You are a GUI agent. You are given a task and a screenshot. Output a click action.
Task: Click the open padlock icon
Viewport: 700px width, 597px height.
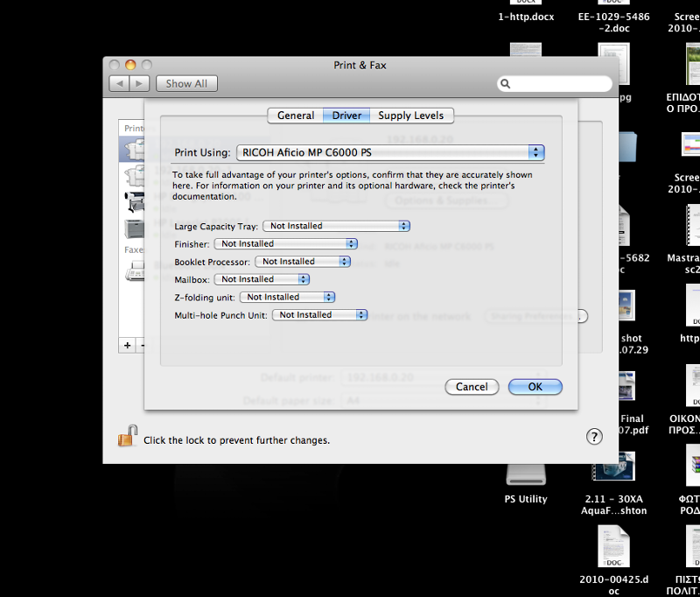[127, 436]
